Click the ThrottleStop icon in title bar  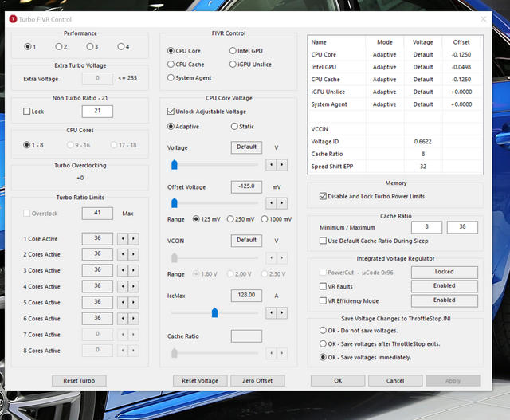point(12,18)
